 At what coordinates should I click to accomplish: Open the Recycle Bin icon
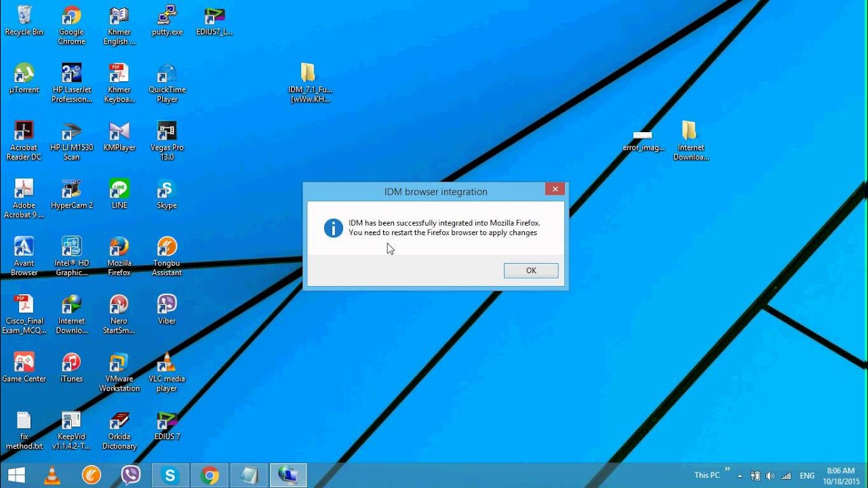click(24, 21)
